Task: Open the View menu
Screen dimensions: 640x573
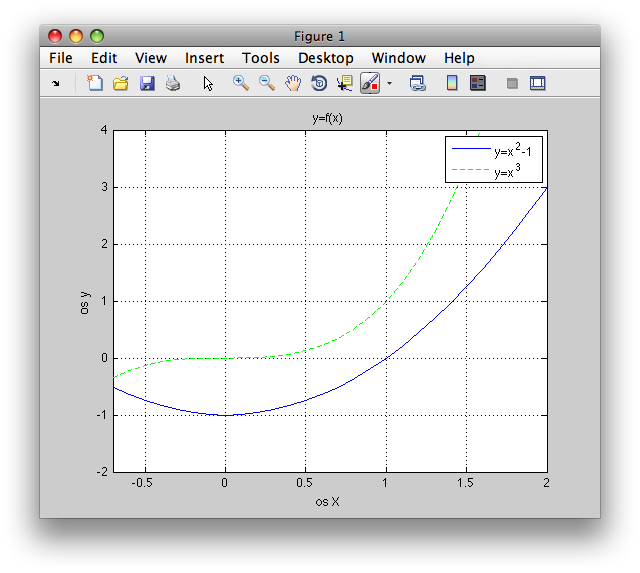Action: pyautogui.click(x=151, y=58)
